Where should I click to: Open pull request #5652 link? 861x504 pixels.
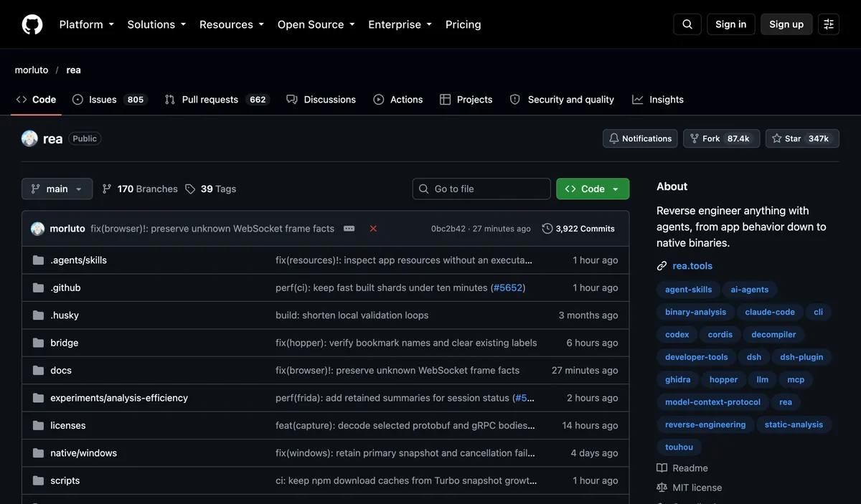508,287
